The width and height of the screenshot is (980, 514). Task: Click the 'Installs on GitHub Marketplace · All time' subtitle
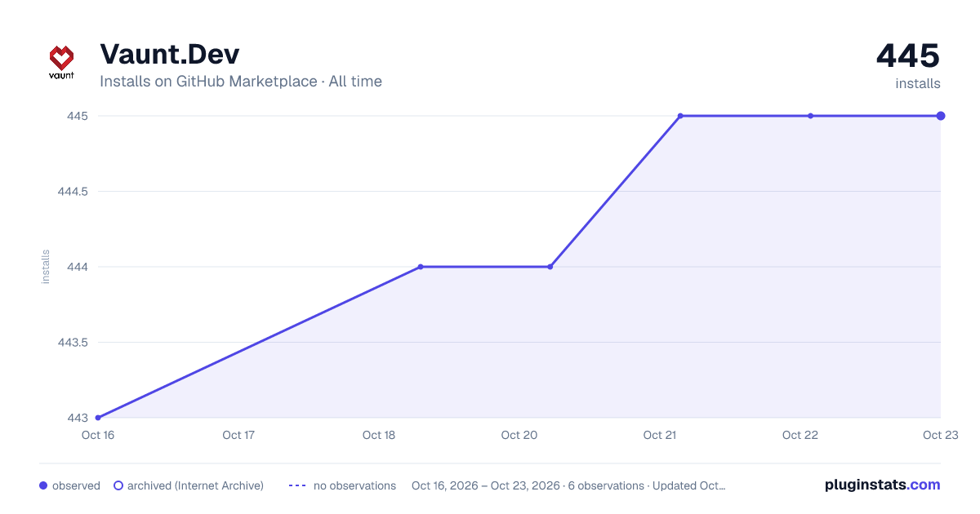click(x=241, y=82)
